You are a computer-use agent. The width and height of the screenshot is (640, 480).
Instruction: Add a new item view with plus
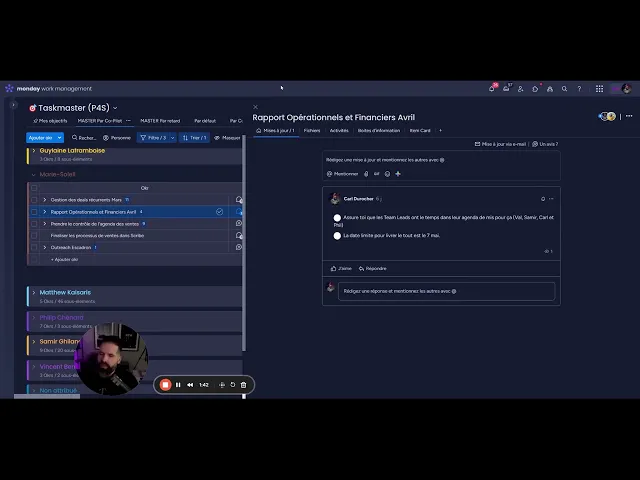pos(440,131)
